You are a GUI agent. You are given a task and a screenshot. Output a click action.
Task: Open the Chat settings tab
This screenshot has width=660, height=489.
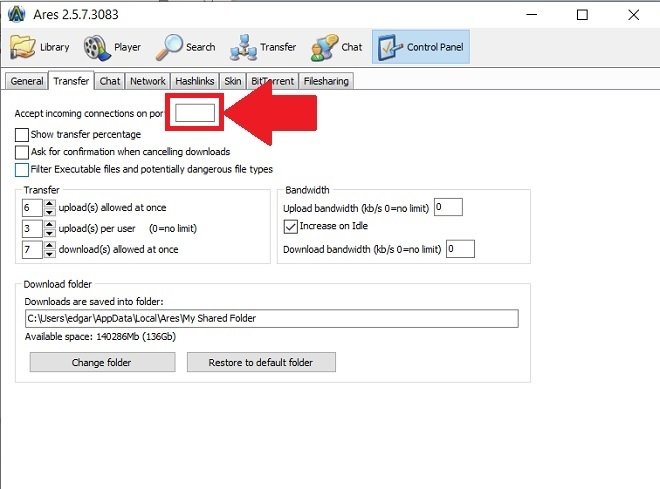tap(110, 81)
